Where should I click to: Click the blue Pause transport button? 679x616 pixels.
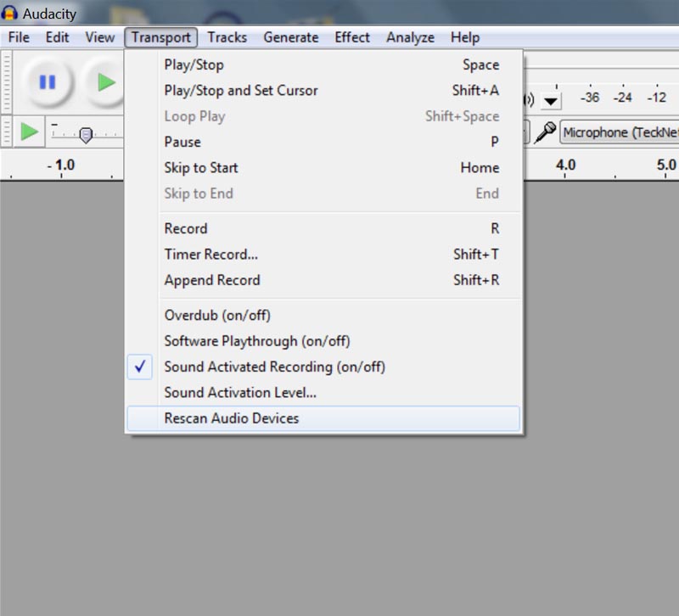coord(48,82)
